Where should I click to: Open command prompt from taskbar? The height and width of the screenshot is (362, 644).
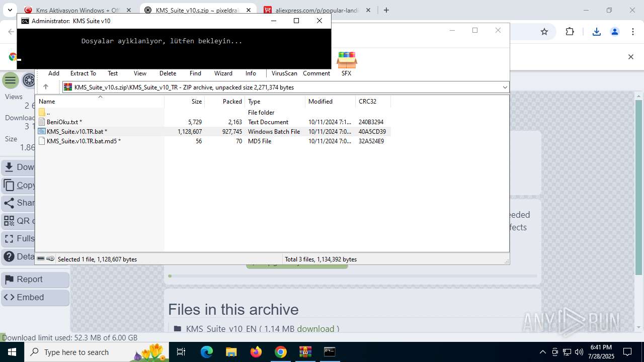(x=330, y=352)
